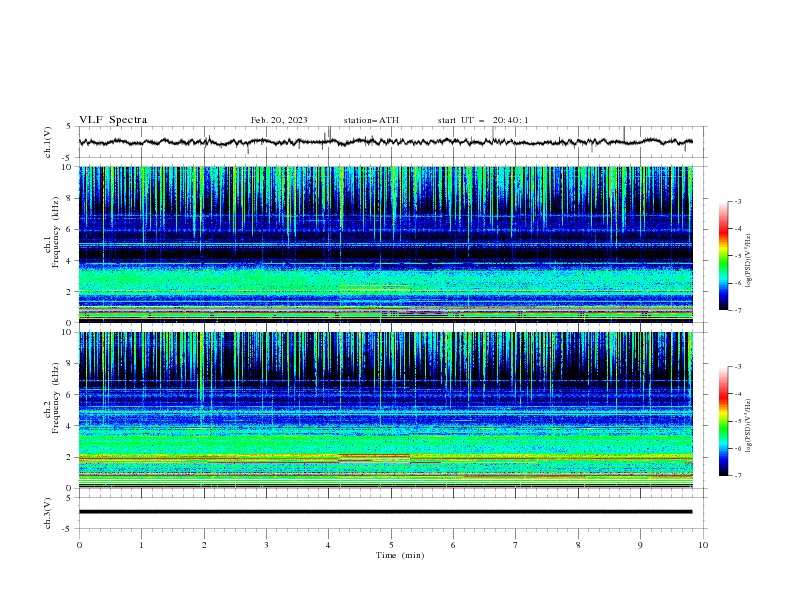
Task: Click the "4" frequency tick of ch.1 spectrogram
Action: (71, 261)
